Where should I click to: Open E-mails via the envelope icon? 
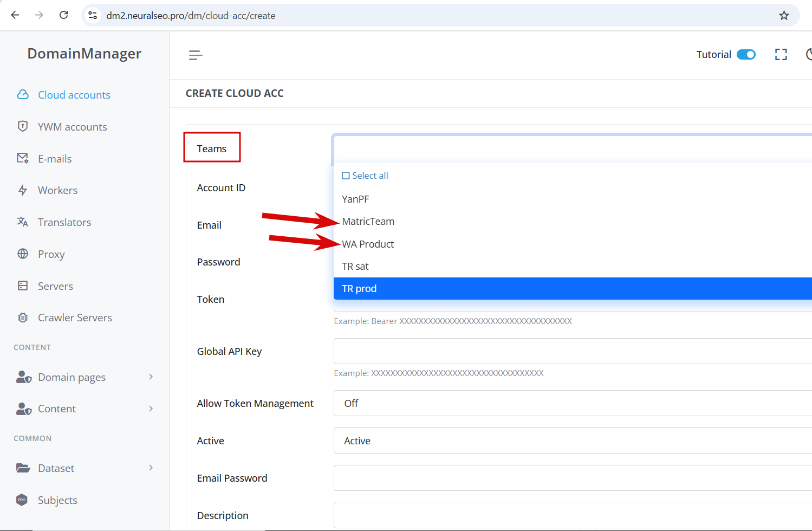point(23,158)
